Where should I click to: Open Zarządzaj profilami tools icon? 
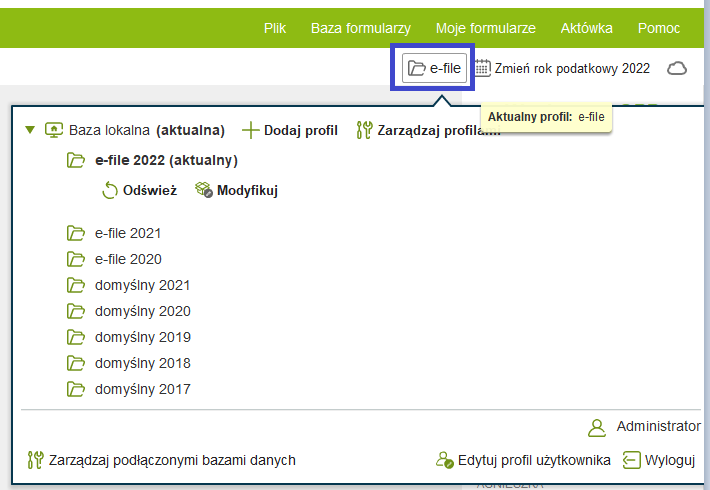[x=364, y=130]
